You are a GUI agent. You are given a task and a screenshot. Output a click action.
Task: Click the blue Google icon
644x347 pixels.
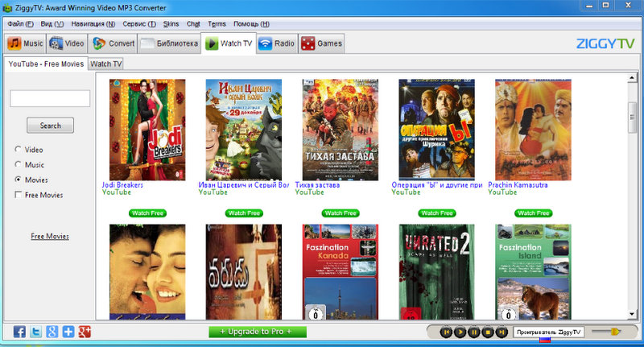tap(52, 332)
